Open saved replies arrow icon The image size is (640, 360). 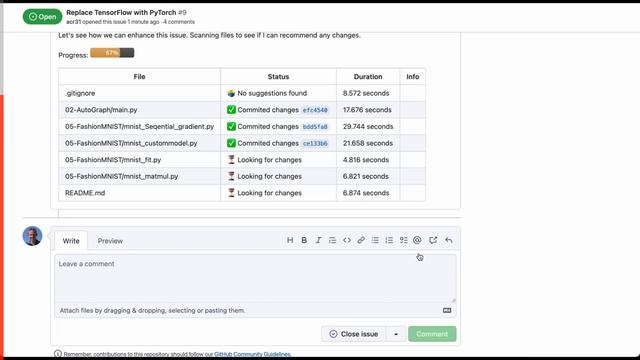click(x=449, y=240)
